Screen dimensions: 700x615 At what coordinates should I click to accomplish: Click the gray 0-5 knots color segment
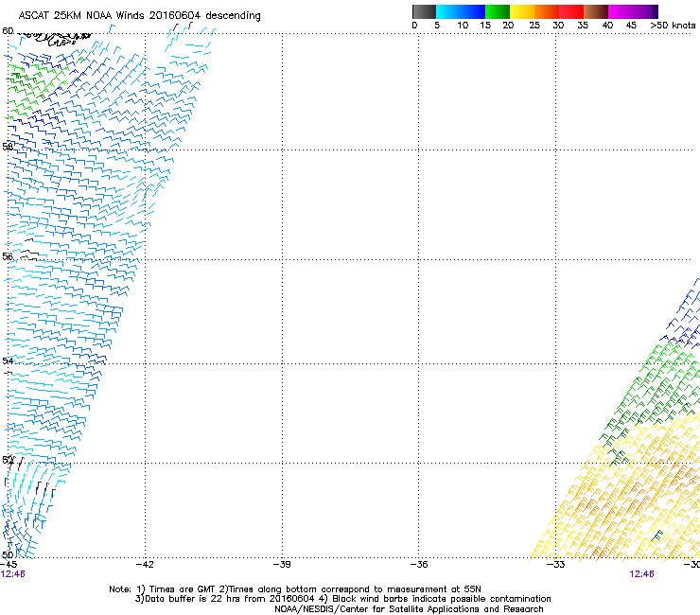point(424,11)
